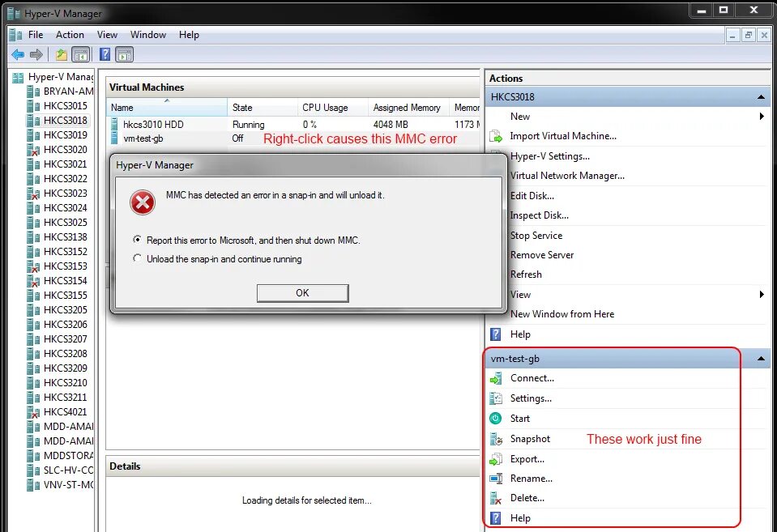Open the Window menu
Image resolution: width=777 pixels, height=532 pixels.
(148, 35)
